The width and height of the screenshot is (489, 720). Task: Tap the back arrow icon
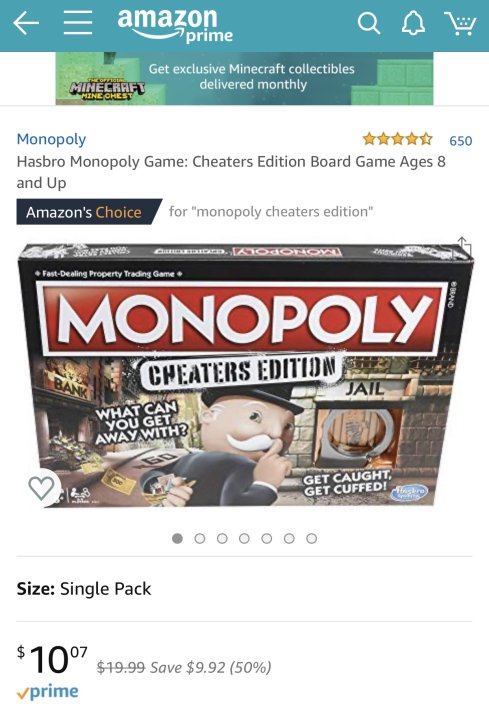[x=26, y=23]
